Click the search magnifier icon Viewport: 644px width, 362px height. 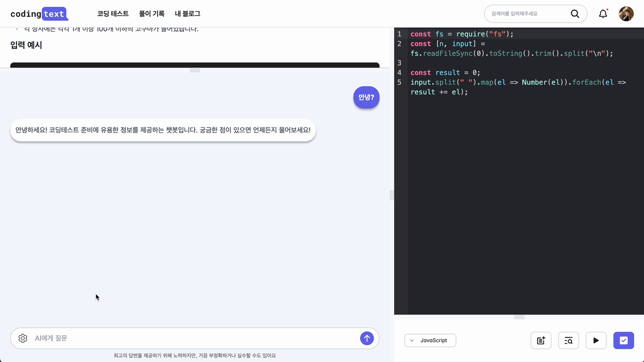(x=575, y=14)
